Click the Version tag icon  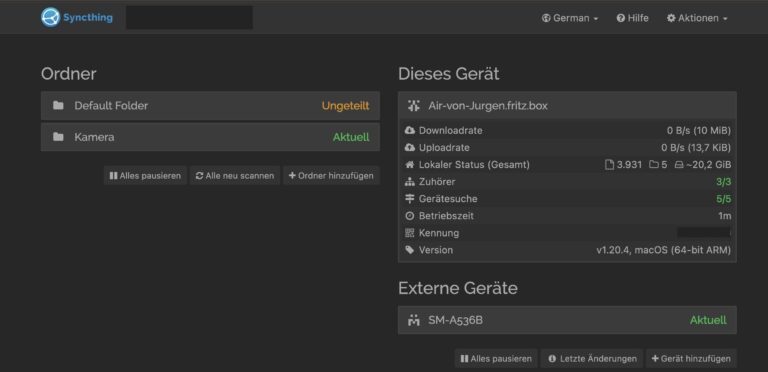410,250
